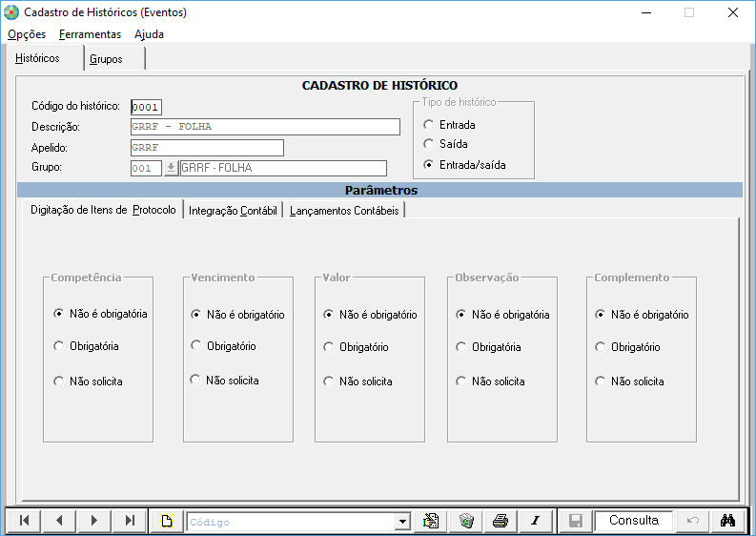Go to next record arrow

pos(94,521)
